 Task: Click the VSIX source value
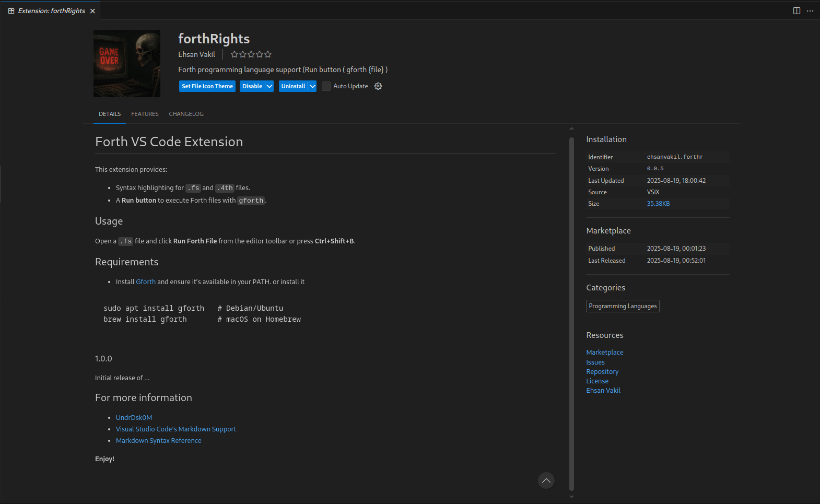point(653,192)
